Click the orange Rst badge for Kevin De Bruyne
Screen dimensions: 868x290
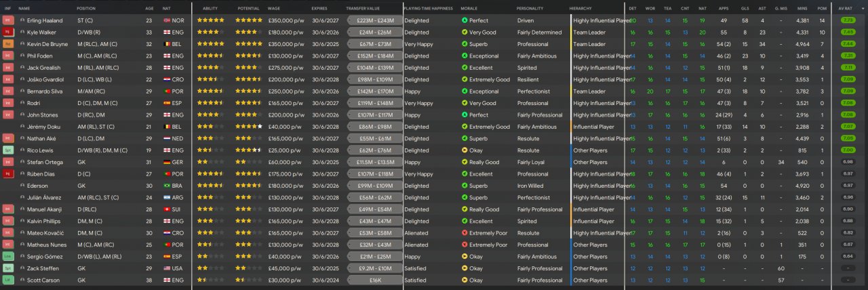click(x=8, y=44)
